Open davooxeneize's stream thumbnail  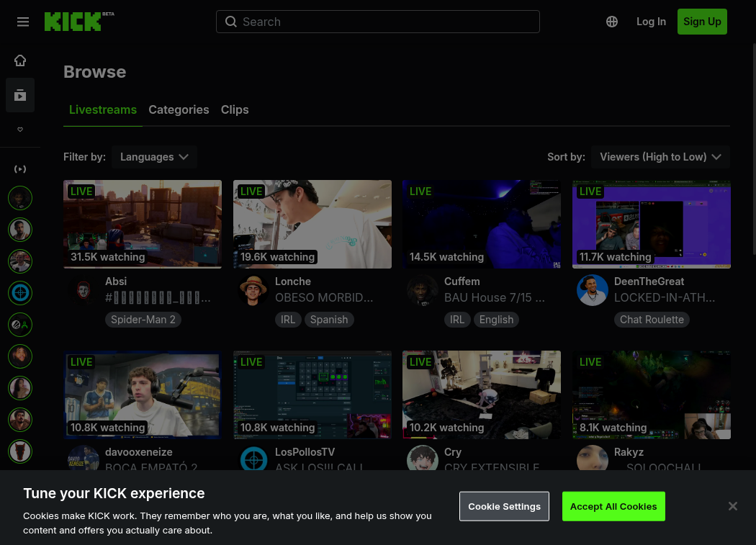coord(143,395)
